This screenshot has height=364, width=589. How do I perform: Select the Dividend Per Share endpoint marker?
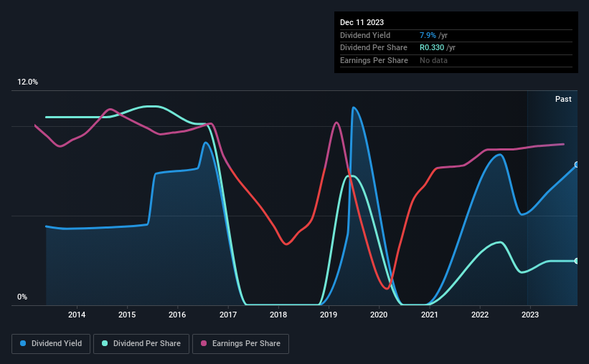(x=577, y=261)
